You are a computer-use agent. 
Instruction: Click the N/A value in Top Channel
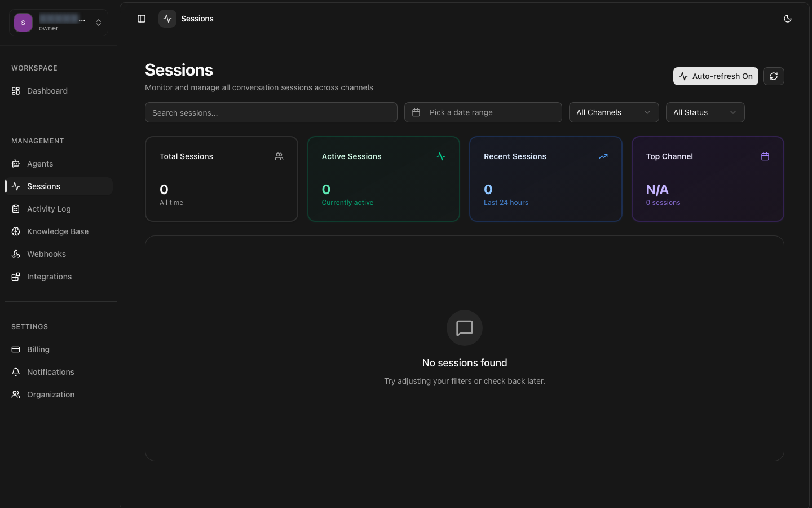point(657,190)
